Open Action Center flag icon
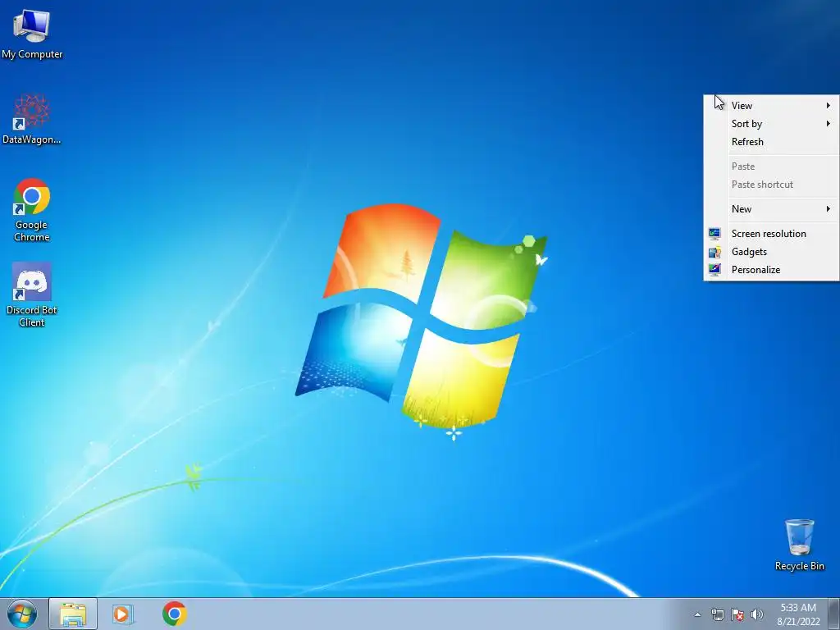The width and height of the screenshot is (840, 630). [737, 614]
